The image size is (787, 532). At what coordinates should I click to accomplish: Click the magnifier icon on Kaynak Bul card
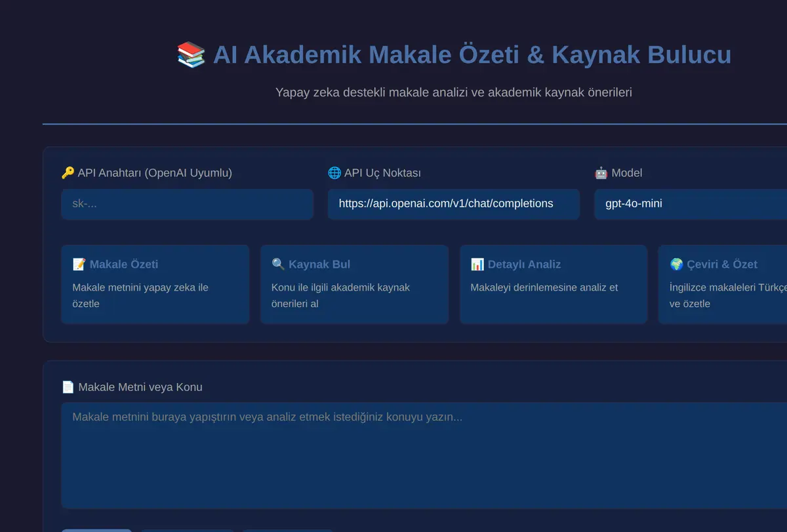[x=278, y=264]
